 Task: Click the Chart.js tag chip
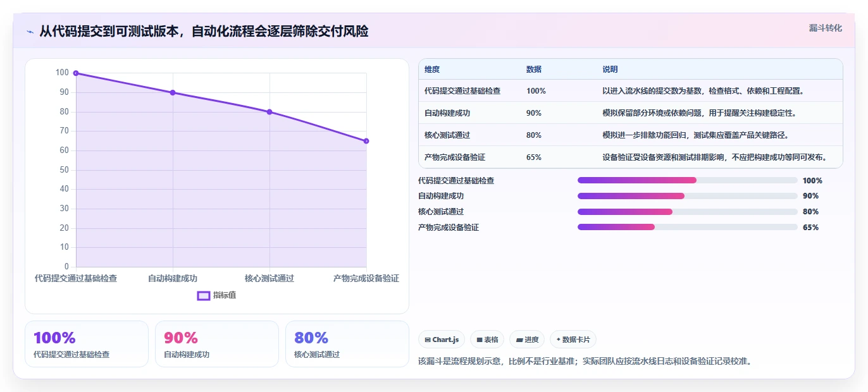[x=442, y=340]
